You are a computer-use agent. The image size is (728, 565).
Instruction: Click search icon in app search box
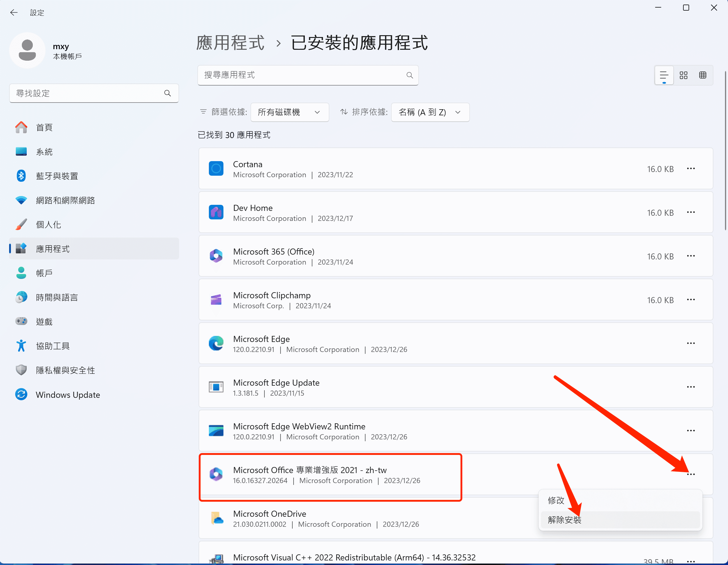click(x=410, y=75)
